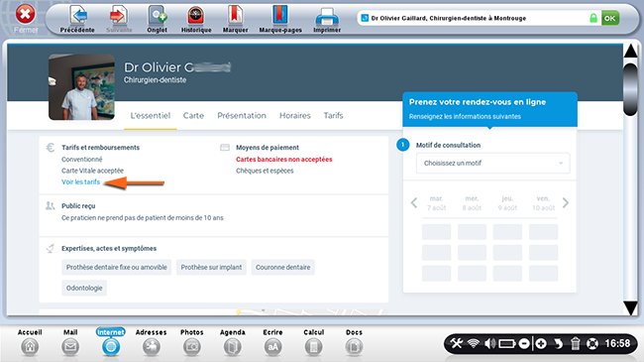This screenshot has width=644, height=362.
Task: Show previous dates with the left chevron
Action: [414, 202]
